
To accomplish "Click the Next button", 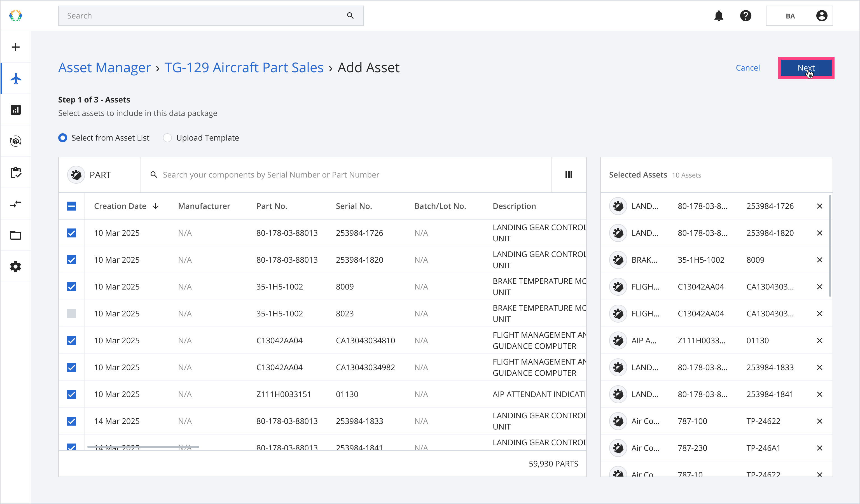I will click(806, 67).
